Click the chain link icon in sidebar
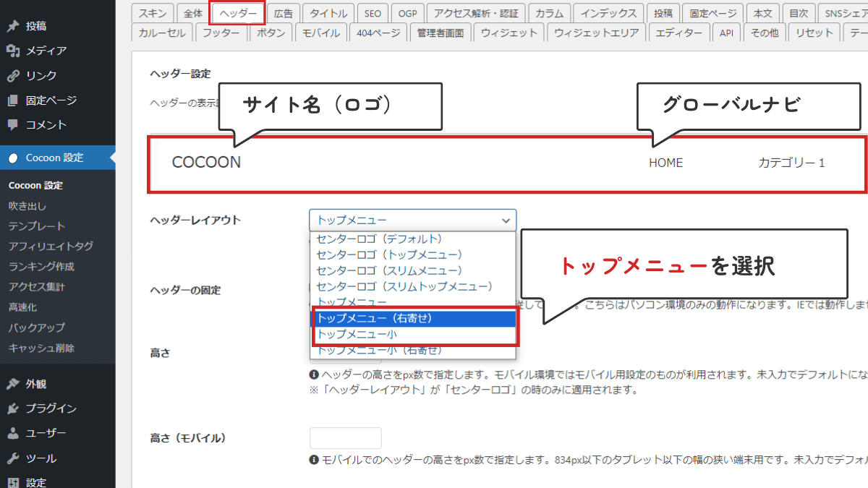The width and height of the screenshot is (868, 488). [13, 75]
